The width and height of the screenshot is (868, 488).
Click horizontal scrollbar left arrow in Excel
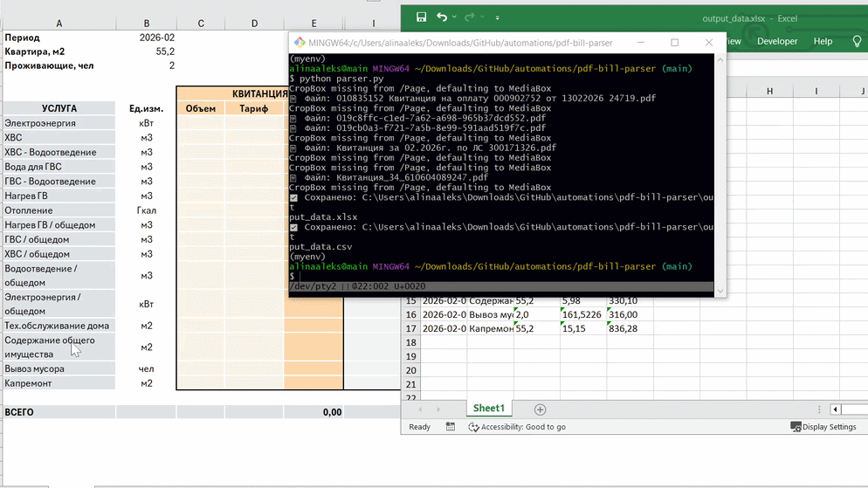(x=835, y=409)
